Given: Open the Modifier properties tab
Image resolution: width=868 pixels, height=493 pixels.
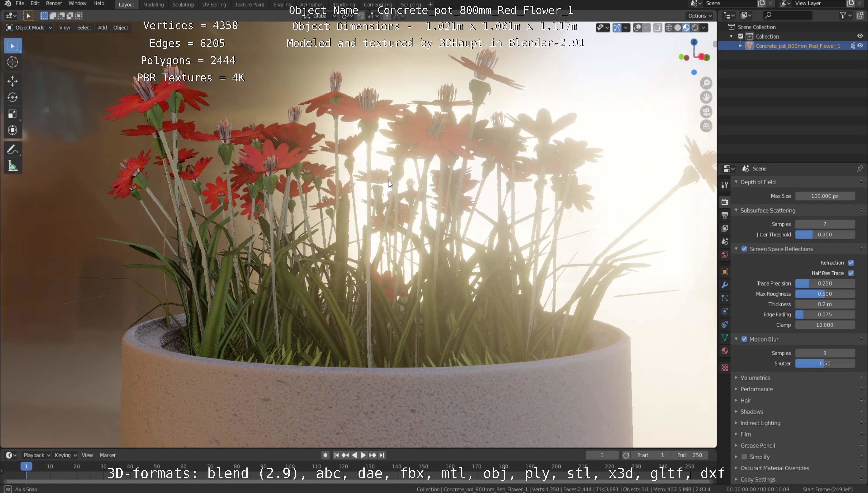Looking at the screenshot, I should [x=724, y=285].
